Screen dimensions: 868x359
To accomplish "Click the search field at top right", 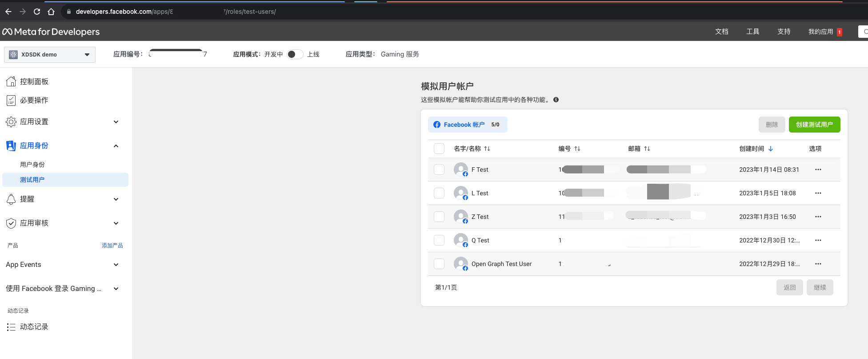I will pyautogui.click(x=863, y=32).
